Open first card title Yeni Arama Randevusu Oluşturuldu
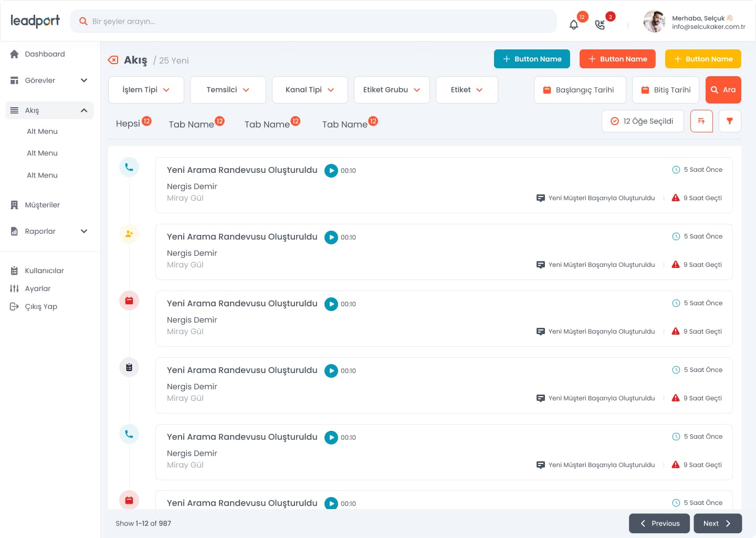Viewport: 756px width, 538px height. pyautogui.click(x=242, y=170)
